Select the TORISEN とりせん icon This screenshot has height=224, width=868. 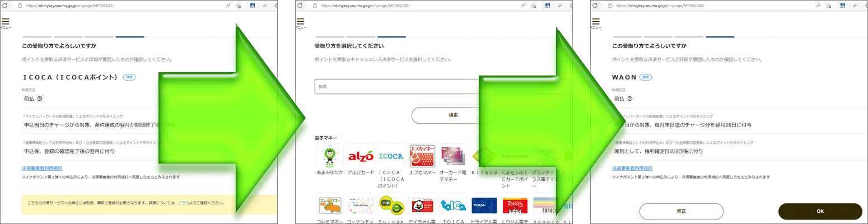515,206
